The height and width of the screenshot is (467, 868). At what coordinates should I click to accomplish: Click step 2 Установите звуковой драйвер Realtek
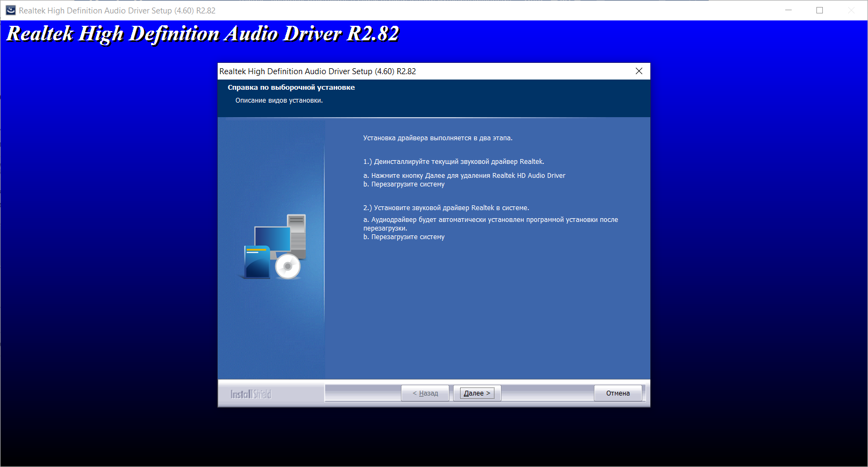point(446,208)
